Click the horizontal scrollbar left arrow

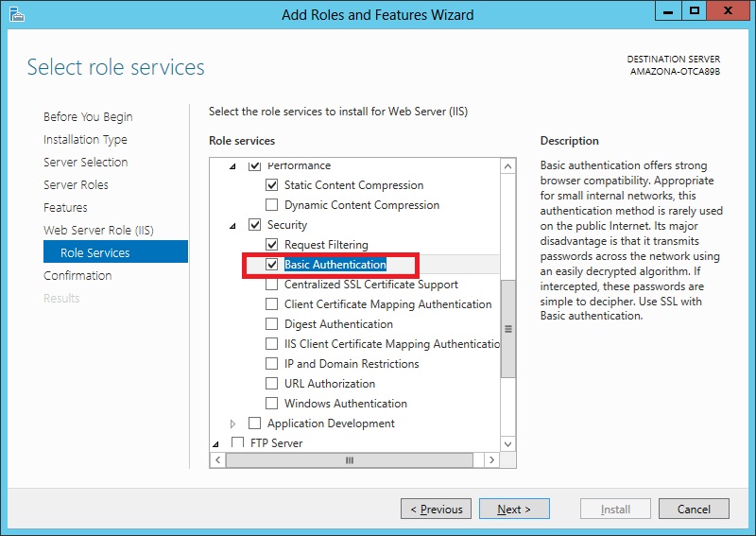coord(218,459)
